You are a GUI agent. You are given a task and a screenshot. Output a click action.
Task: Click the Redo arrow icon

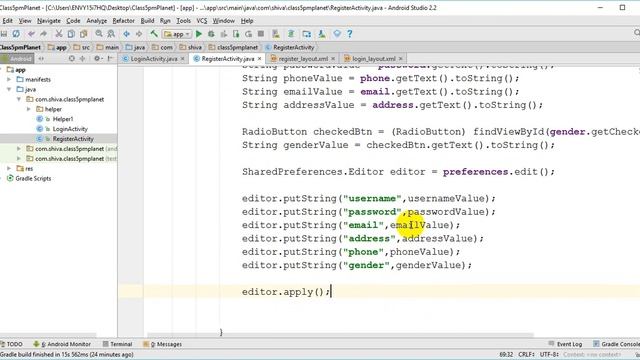[43, 34]
